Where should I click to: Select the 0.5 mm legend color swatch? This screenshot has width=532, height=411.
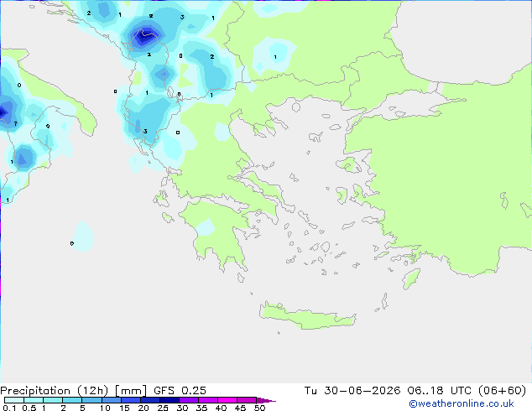(34, 400)
